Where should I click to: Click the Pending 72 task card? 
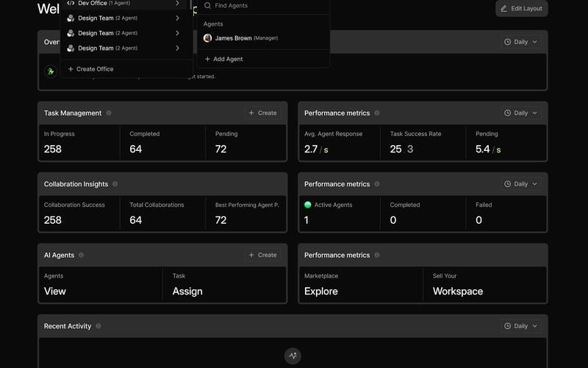(245, 143)
